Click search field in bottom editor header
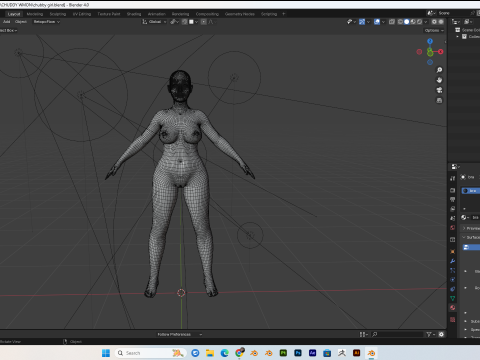The height and width of the screenshot is (360, 480). [x=397, y=334]
